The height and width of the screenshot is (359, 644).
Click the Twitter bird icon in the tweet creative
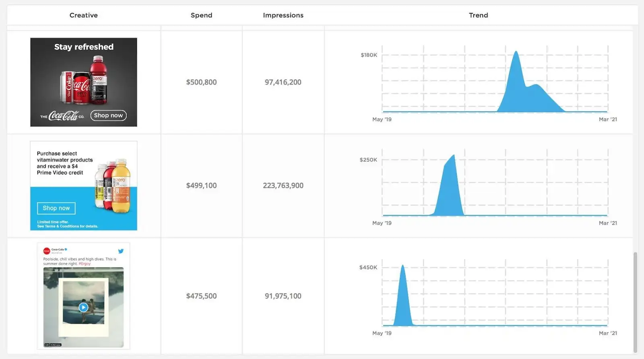point(121,251)
